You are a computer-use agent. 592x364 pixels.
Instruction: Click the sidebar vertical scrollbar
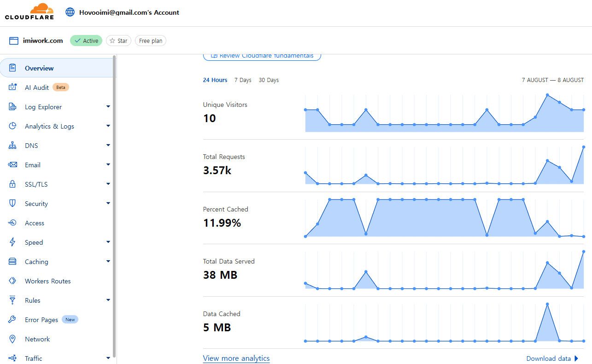pyautogui.click(x=114, y=184)
